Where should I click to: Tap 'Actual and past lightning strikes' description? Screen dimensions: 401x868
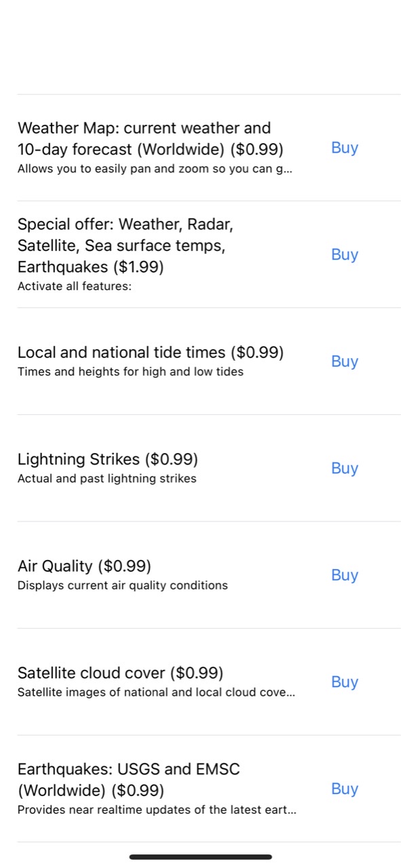107,479
